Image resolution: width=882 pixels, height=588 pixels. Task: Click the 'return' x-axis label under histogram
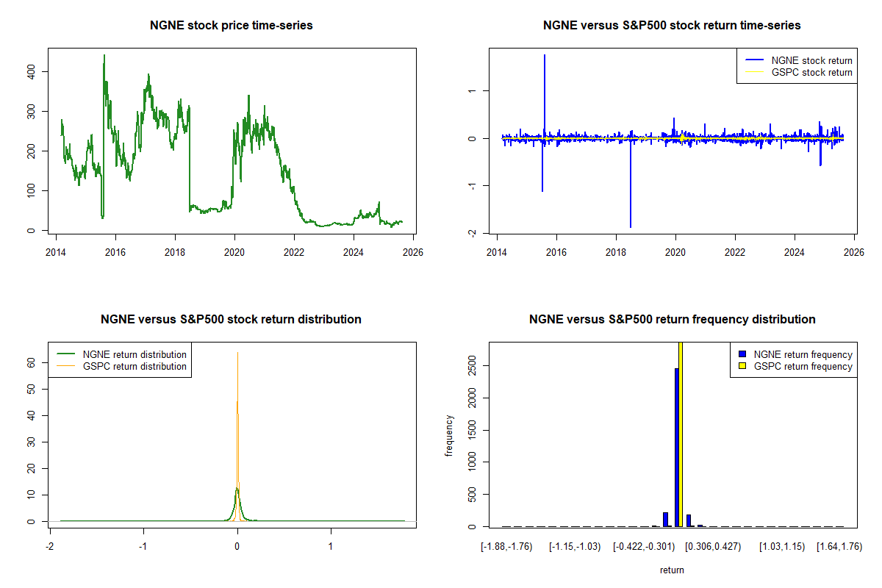pos(672,570)
